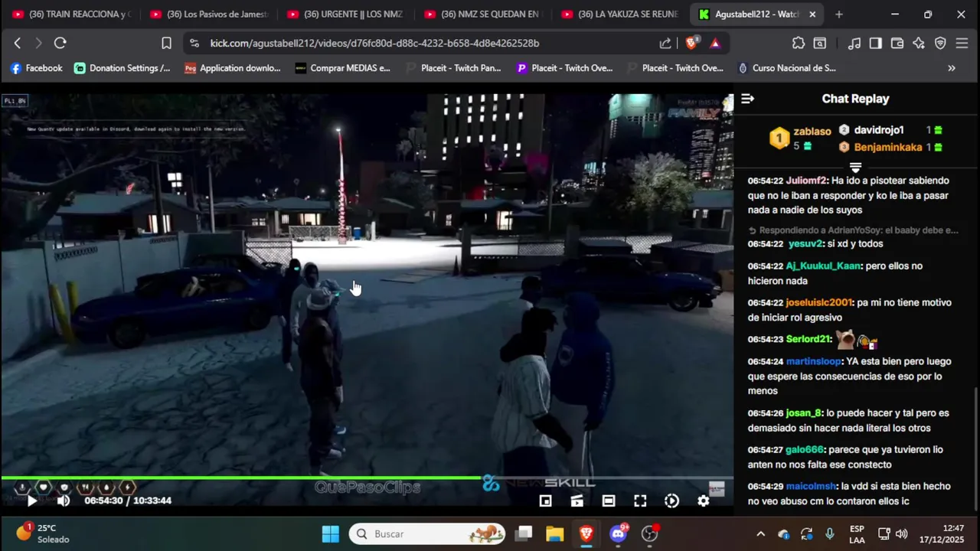
Task: Open Application download bookmark
Action: pyautogui.click(x=233, y=68)
